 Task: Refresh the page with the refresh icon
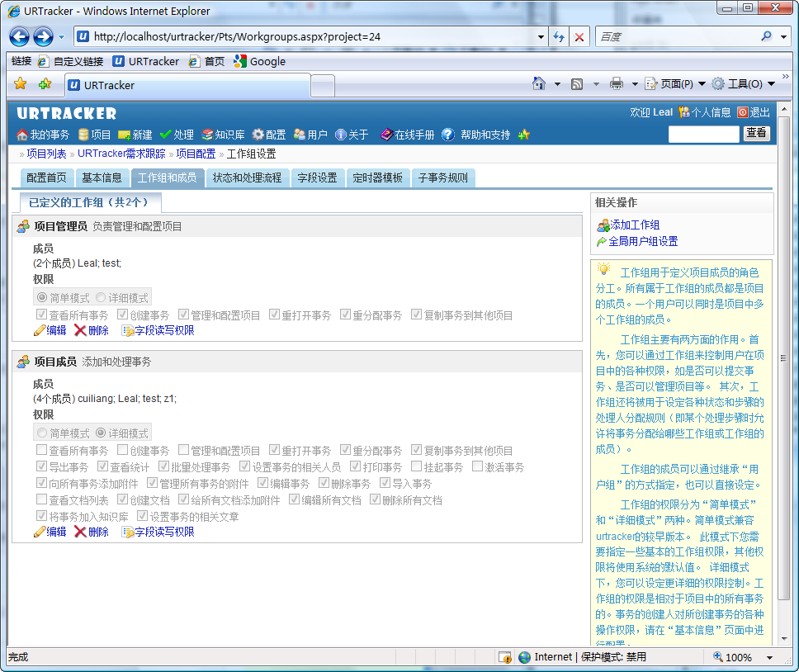pyautogui.click(x=559, y=36)
